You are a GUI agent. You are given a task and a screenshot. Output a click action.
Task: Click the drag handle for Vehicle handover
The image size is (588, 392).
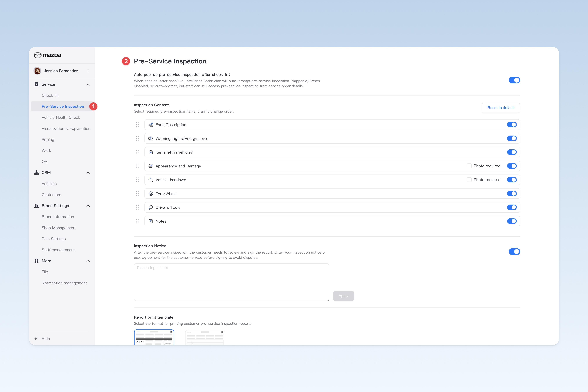pos(138,180)
